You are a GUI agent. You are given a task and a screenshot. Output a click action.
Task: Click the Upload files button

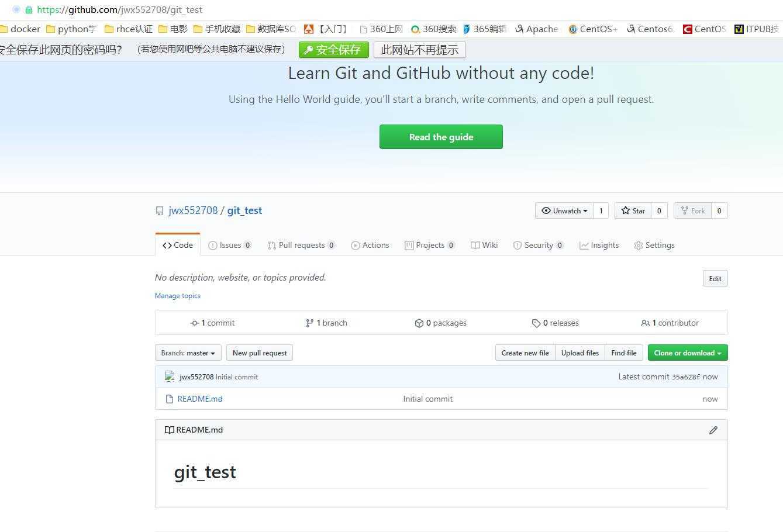(x=580, y=353)
